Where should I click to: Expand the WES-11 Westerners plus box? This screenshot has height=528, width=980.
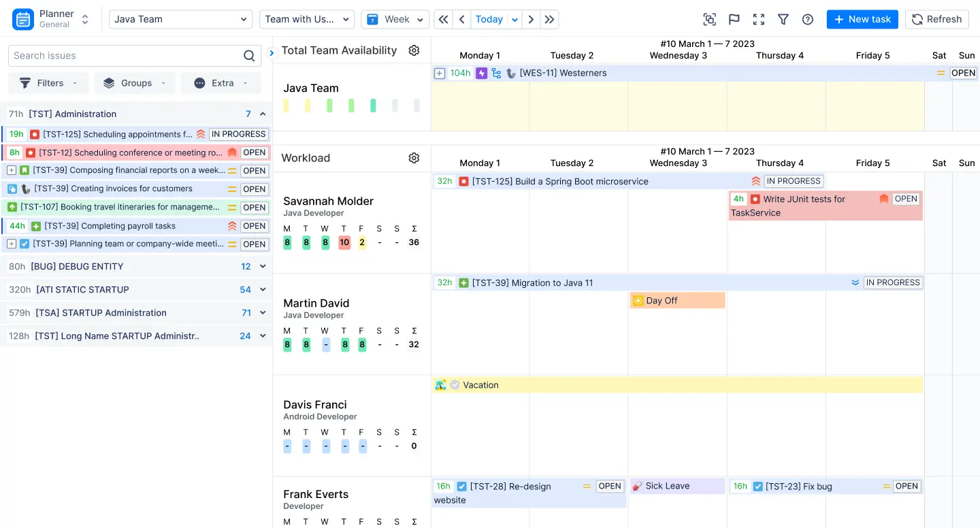[x=440, y=73]
